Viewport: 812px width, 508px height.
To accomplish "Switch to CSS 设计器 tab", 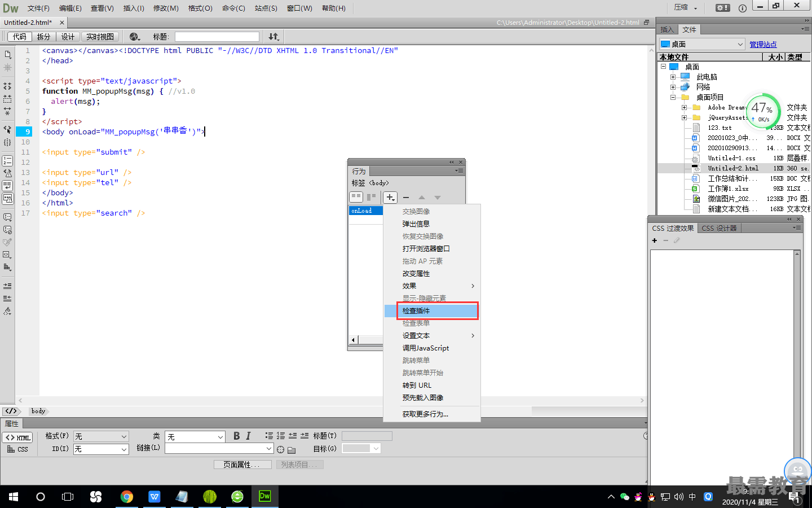I will (x=719, y=228).
